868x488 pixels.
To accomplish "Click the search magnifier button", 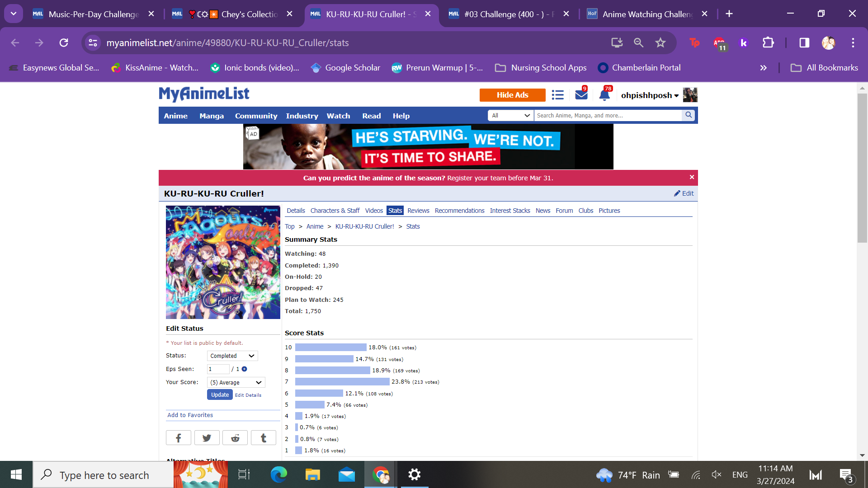I will click(689, 115).
